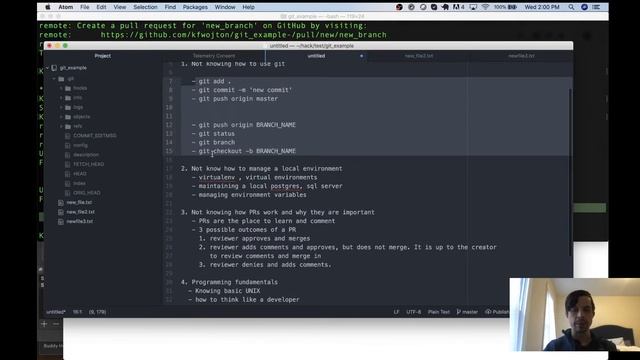Switch to the newfile3.txt tab
Viewport: 640px width, 360px height.
point(521,56)
